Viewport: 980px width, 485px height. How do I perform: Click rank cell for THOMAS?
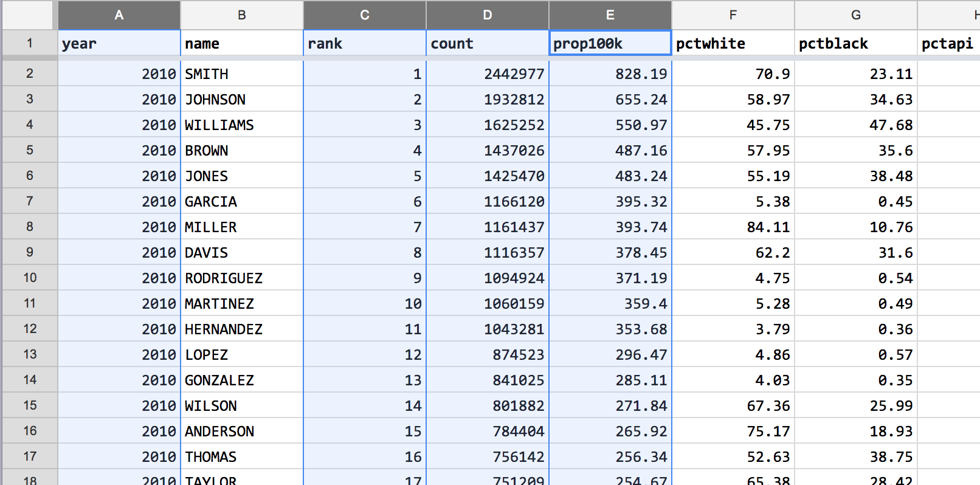365,456
